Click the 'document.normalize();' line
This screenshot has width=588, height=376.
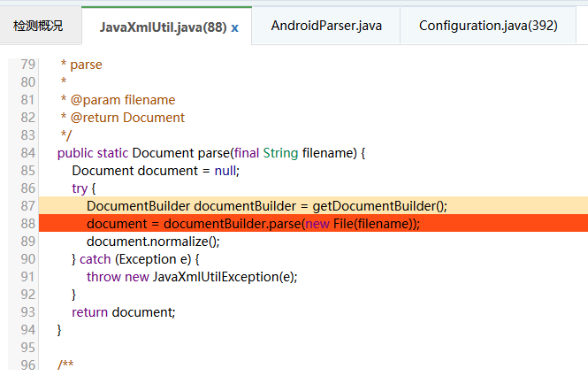coord(153,242)
